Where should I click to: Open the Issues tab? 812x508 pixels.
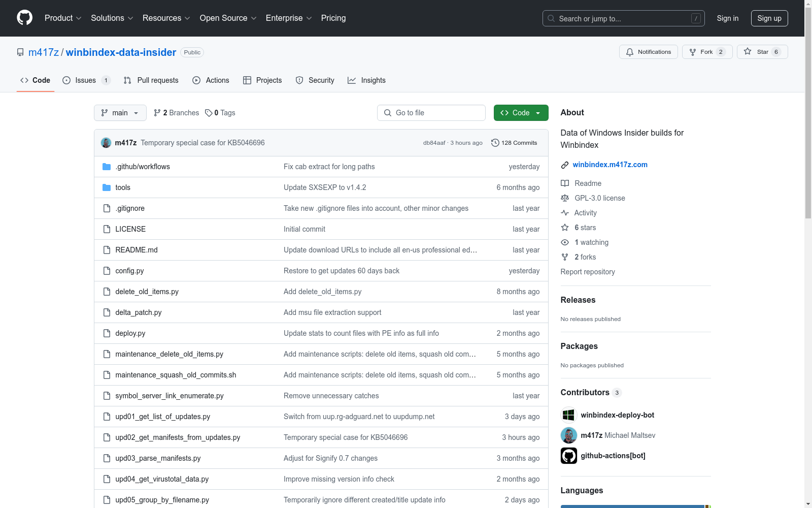pos(86,80)
